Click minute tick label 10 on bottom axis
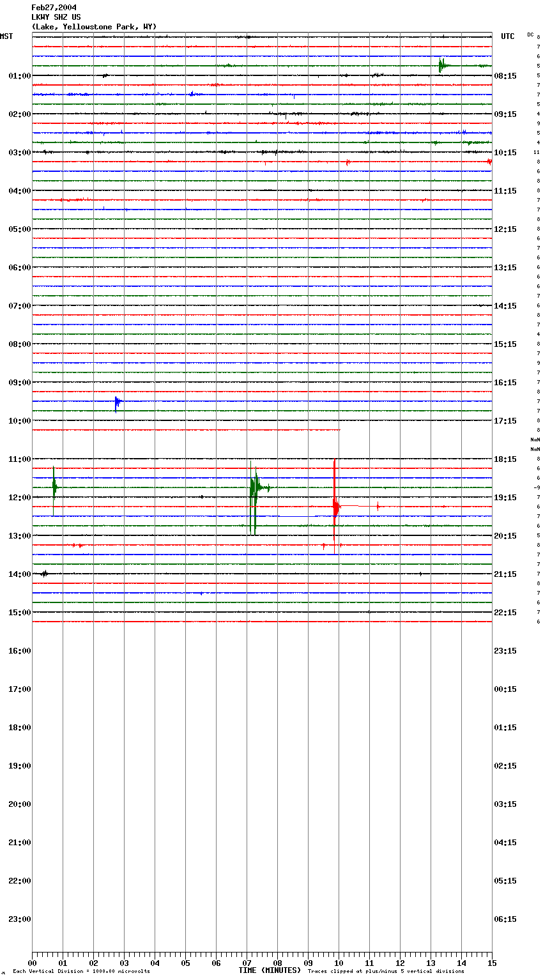The image size is (543, 980). pos(339,963)
